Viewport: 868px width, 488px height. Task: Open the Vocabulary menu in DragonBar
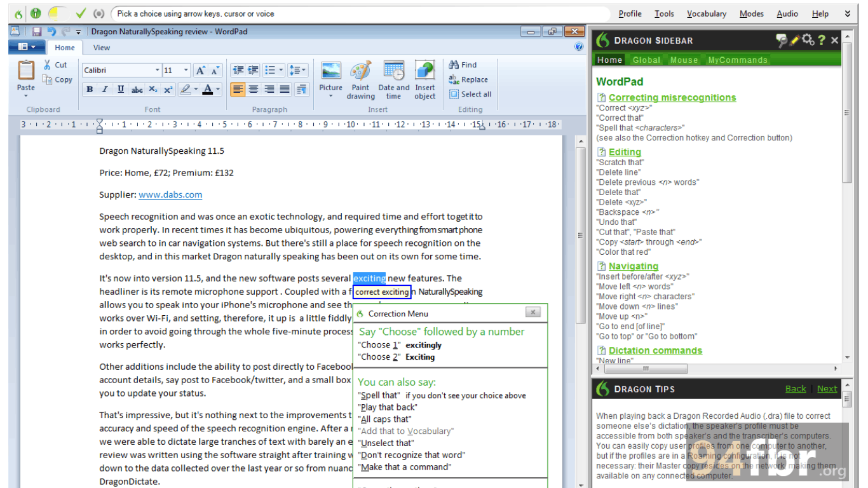(x=706, y=13)
